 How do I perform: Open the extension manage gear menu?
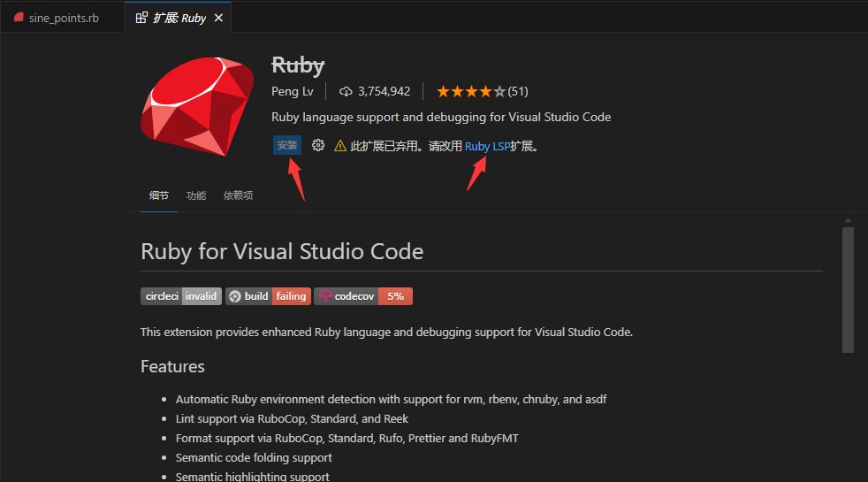click(317, 145)
